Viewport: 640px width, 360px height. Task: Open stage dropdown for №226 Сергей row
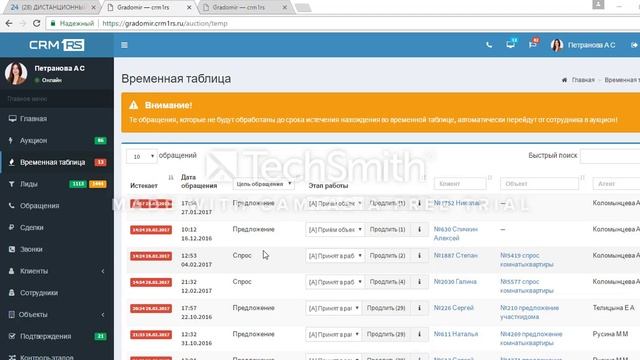point(333,308)
